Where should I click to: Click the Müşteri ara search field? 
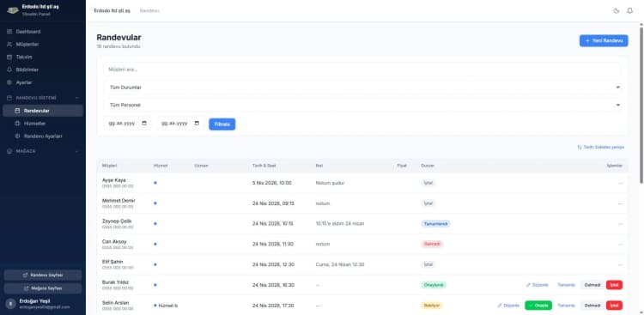(x=361, y=70)
